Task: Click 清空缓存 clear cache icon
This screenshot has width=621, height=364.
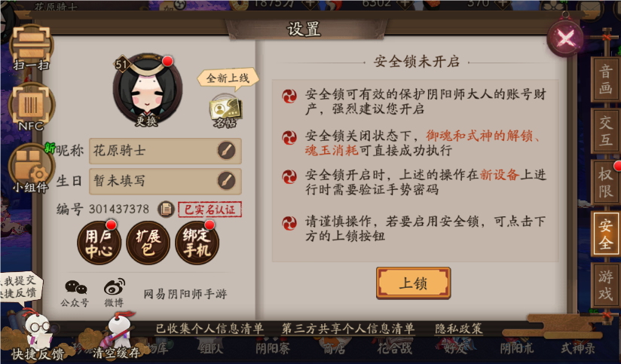Action: (115, 336)
